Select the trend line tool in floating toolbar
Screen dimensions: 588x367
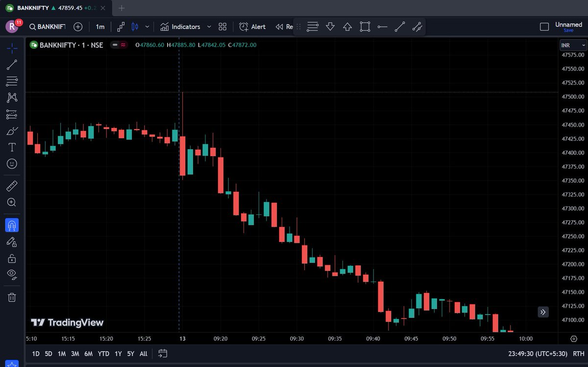click(x=400, y=26)
